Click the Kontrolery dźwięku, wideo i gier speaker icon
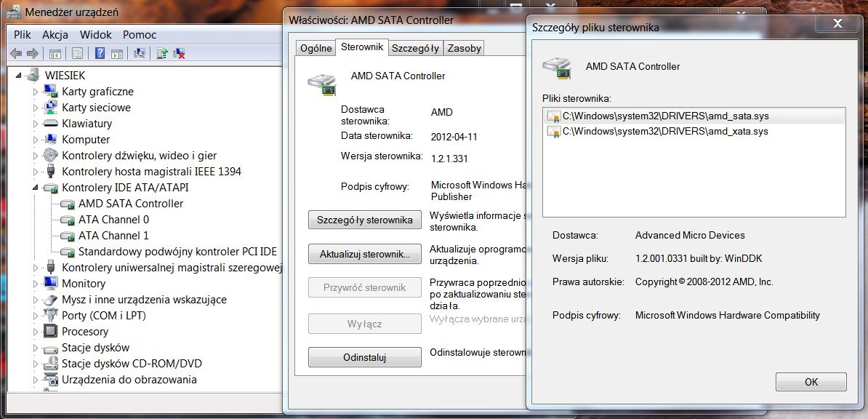The height and width of the screenshot is (419, 868). [x=51, y=155]
